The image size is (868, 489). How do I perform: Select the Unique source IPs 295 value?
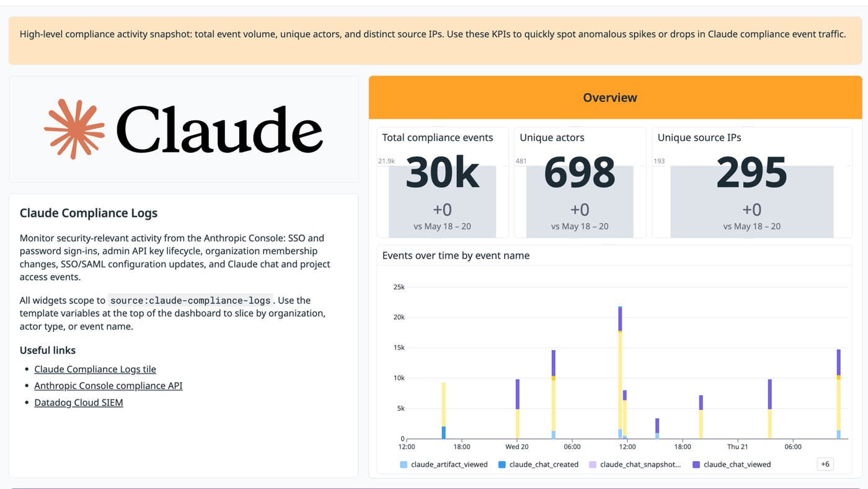(752, 173)
